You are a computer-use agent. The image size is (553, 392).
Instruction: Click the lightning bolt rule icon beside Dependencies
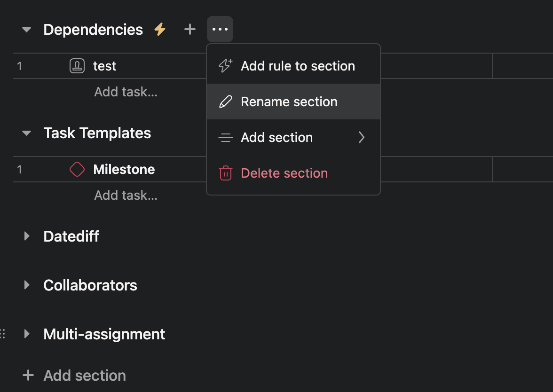click(160, 29)
